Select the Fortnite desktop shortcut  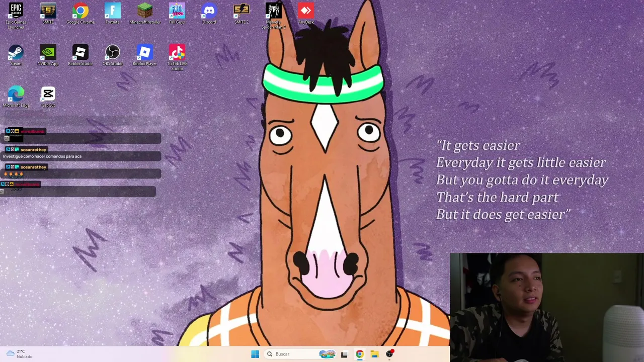[113, 14]
